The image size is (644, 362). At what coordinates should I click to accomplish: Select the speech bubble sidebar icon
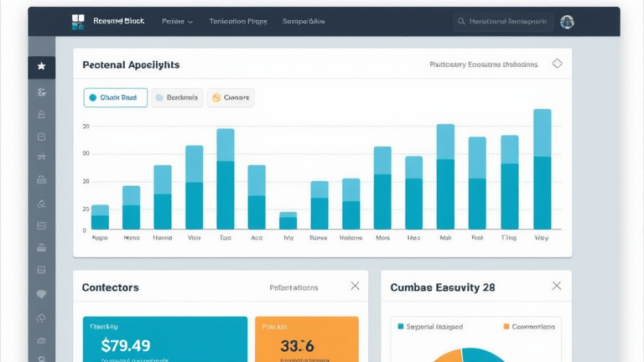coord(41,294)
